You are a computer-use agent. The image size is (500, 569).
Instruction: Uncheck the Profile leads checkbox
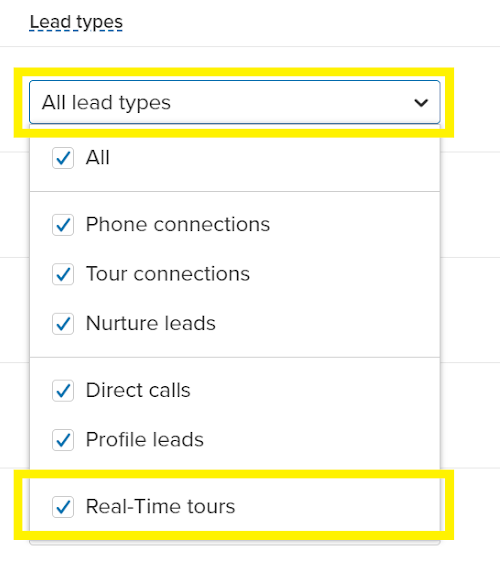point(63,440)
